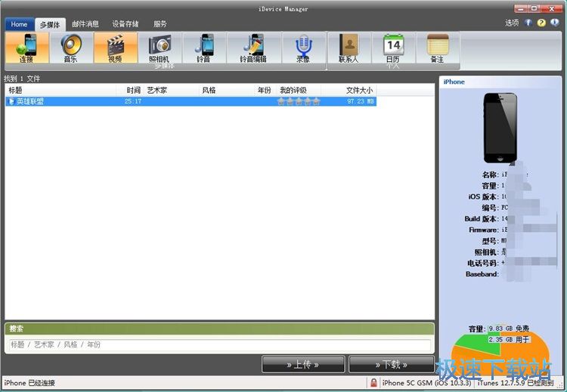Click the 9.83 GB 免费 capacity text
Image resolution: width=567 pixels, height=392 pixels.
click(509, 329)
